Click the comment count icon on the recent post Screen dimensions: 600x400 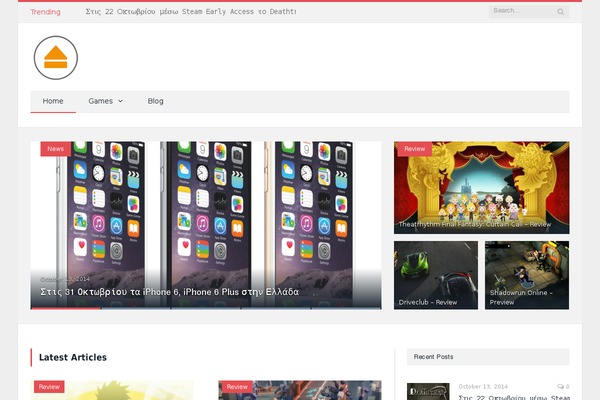[561, 386]
